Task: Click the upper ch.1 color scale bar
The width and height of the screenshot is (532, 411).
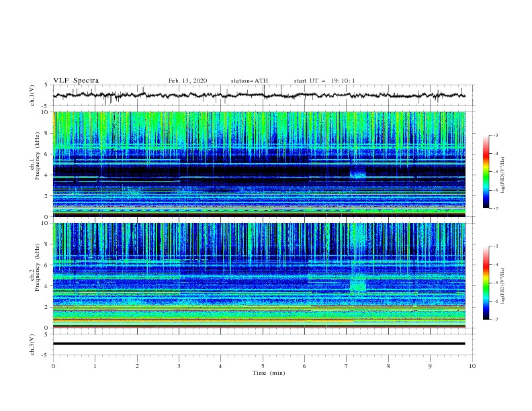Action: tap(486, 172)
